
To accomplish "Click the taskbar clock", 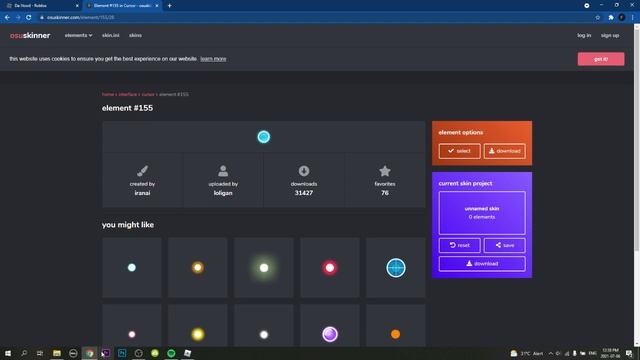I will [x=610, y=353].
